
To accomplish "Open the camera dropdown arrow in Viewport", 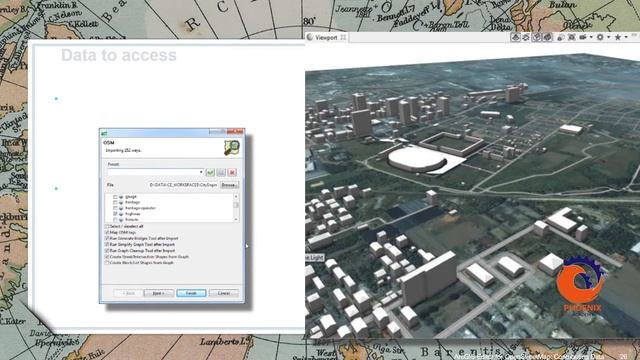I will coord(591,37).
